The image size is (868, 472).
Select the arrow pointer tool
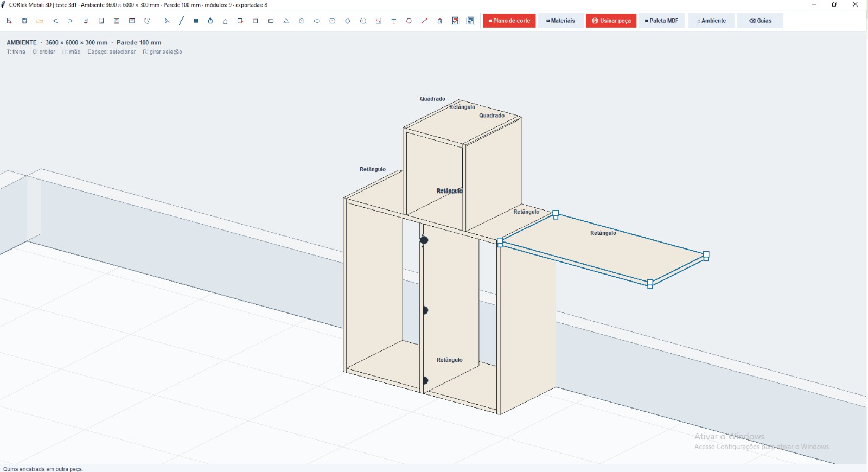(167, 21)
